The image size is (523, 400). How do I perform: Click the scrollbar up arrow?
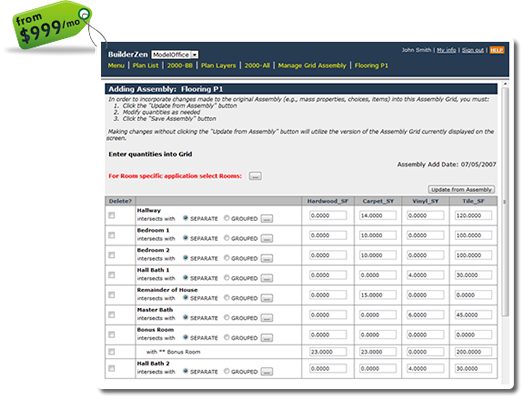[505, 83]
